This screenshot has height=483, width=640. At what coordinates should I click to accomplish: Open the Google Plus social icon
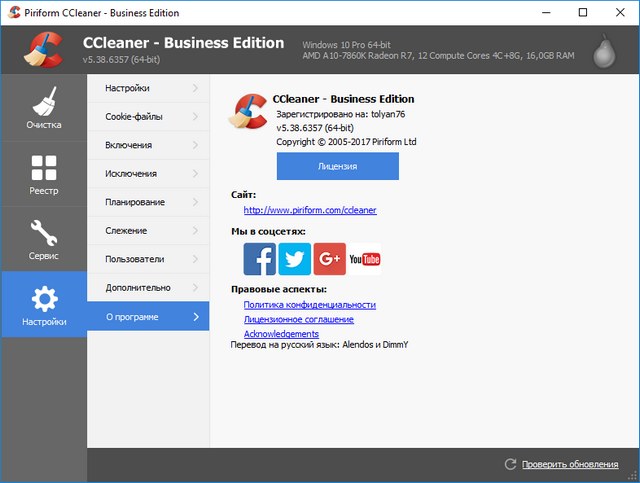coord(329,259)
